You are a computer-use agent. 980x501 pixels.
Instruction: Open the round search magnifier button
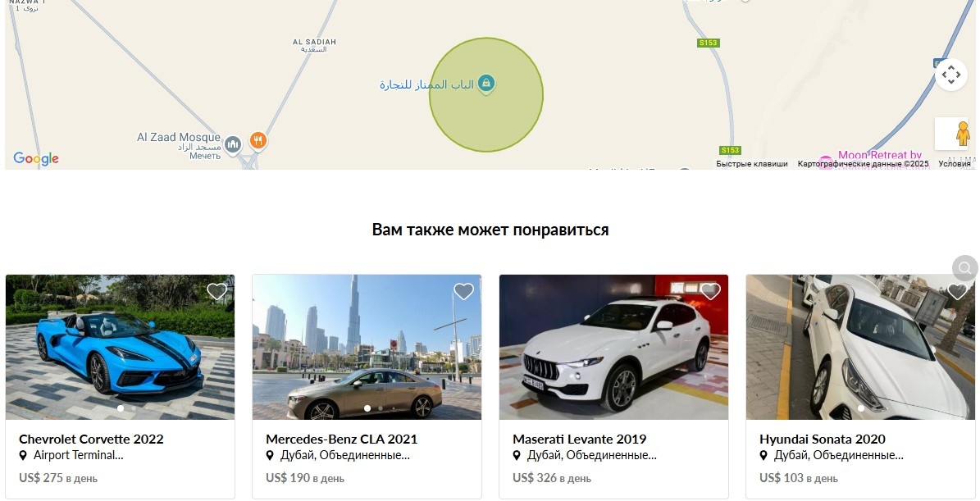coord(965,268)
